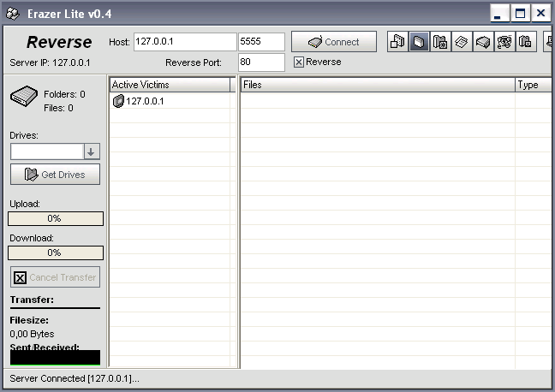Click the folder with gear toolbar icon
This screenshot has height=392, width=555.
tap(440, 42)
